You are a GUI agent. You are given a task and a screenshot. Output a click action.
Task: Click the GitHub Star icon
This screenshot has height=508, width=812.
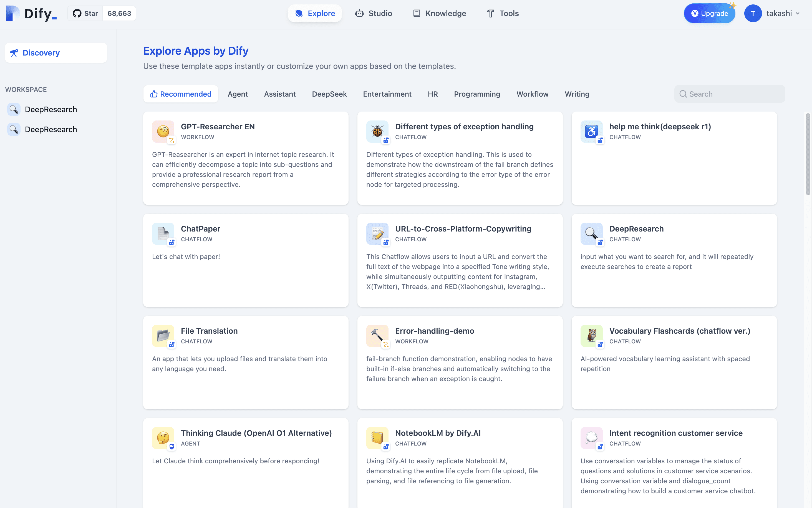pos(77,13)
